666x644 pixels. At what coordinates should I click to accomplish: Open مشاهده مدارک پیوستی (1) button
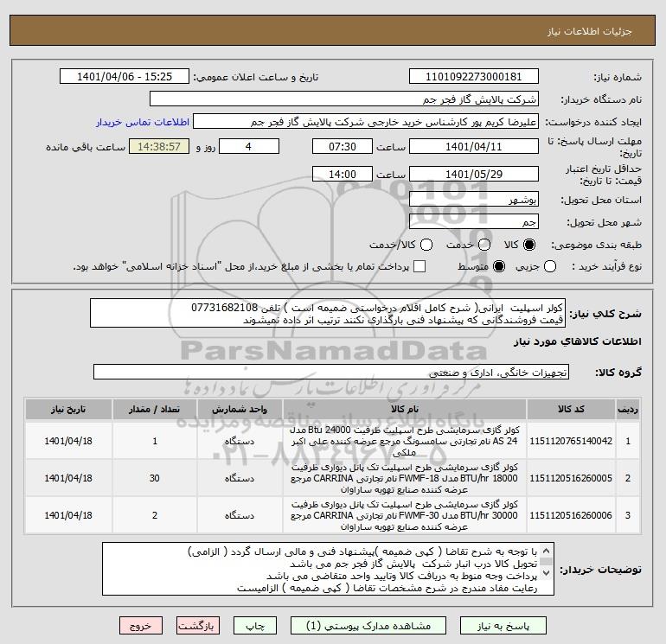tap(368, 626)
